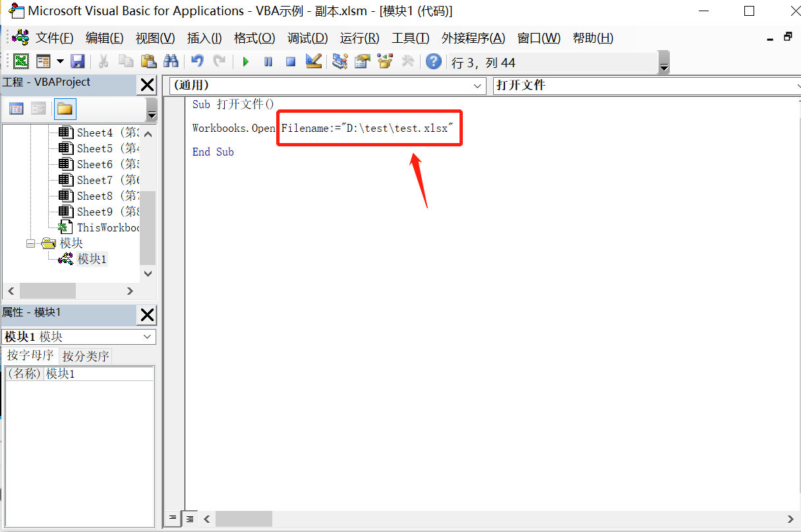Select Sheet4 in the project tree
This screenshot has width=801, height=532.
tap(98, 133)
